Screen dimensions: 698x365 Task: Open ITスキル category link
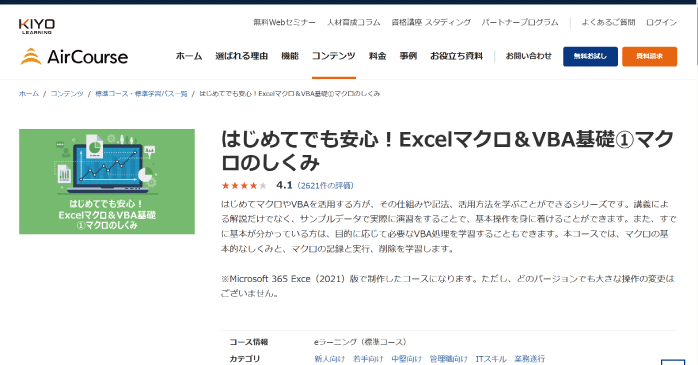click(491, 358)
